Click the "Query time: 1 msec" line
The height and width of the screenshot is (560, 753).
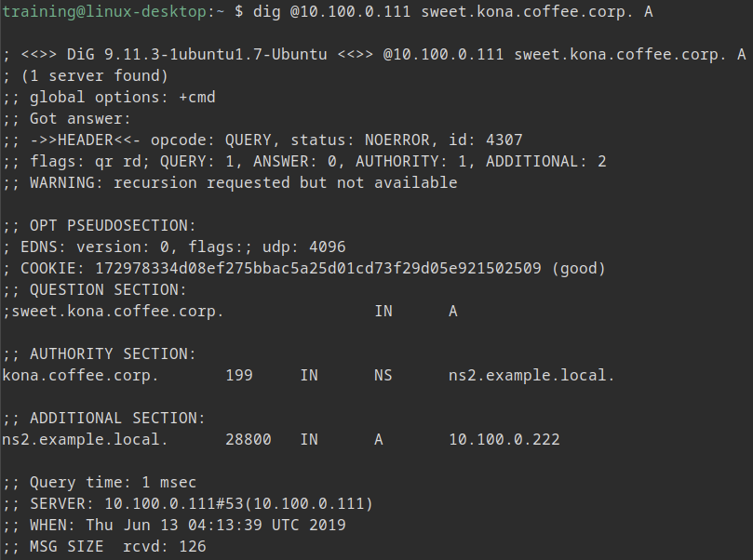pyautogui.click(x=113, y=482)
